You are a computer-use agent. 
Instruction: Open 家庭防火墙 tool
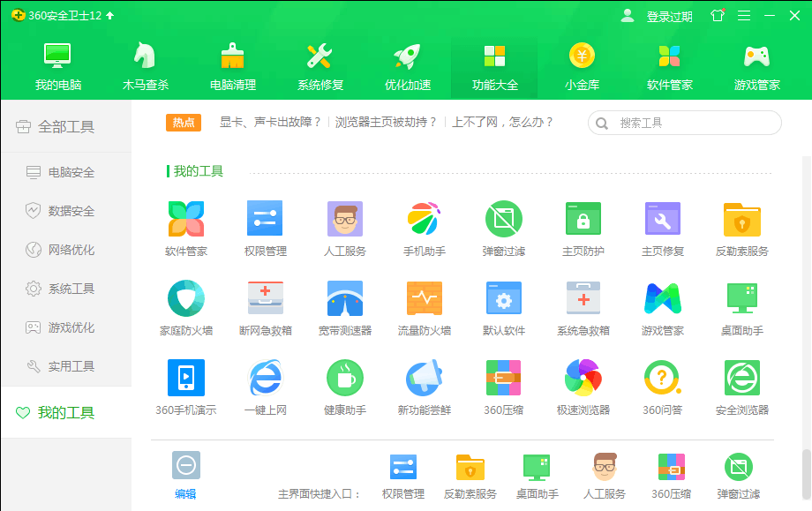186,298
